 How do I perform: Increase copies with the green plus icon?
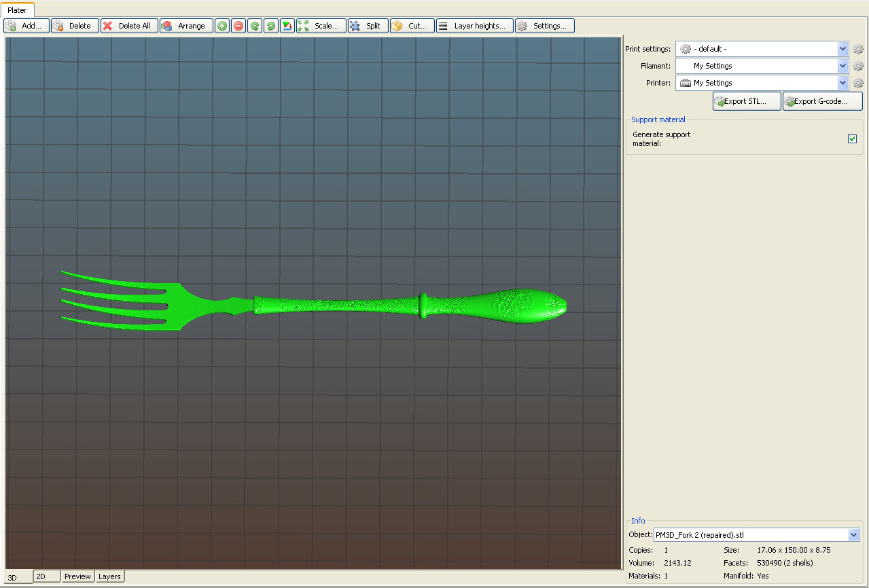pyautogui.click(x=221, y=25)
